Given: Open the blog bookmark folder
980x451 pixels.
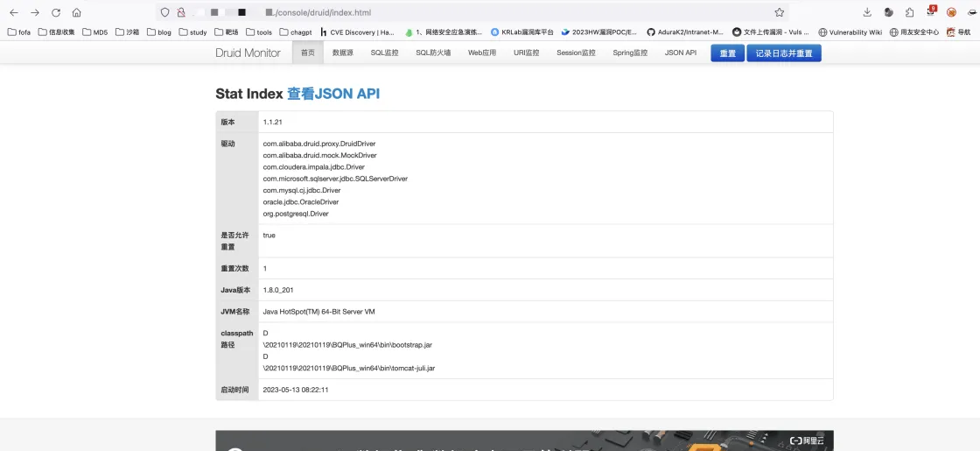Looking at the screenshot, I should click(x=159, y=32).
